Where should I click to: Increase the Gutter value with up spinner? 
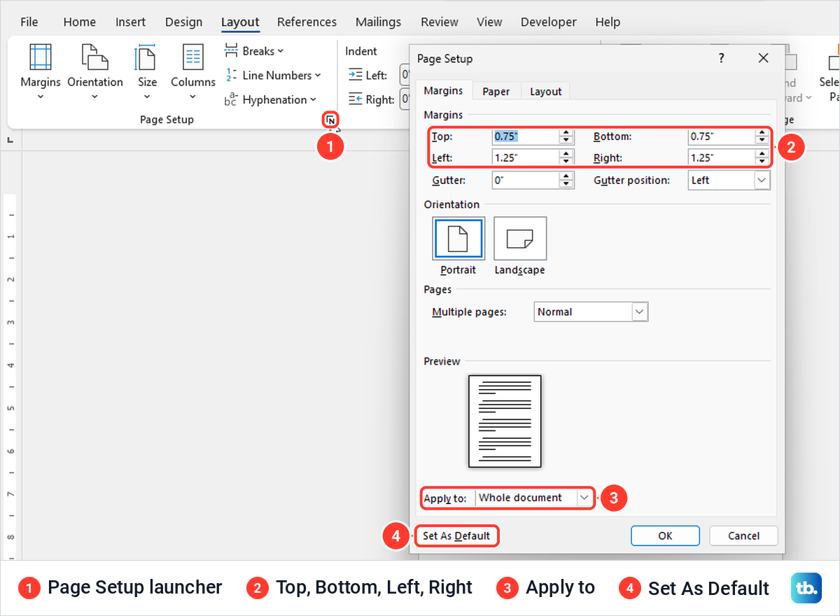[567, 176]
